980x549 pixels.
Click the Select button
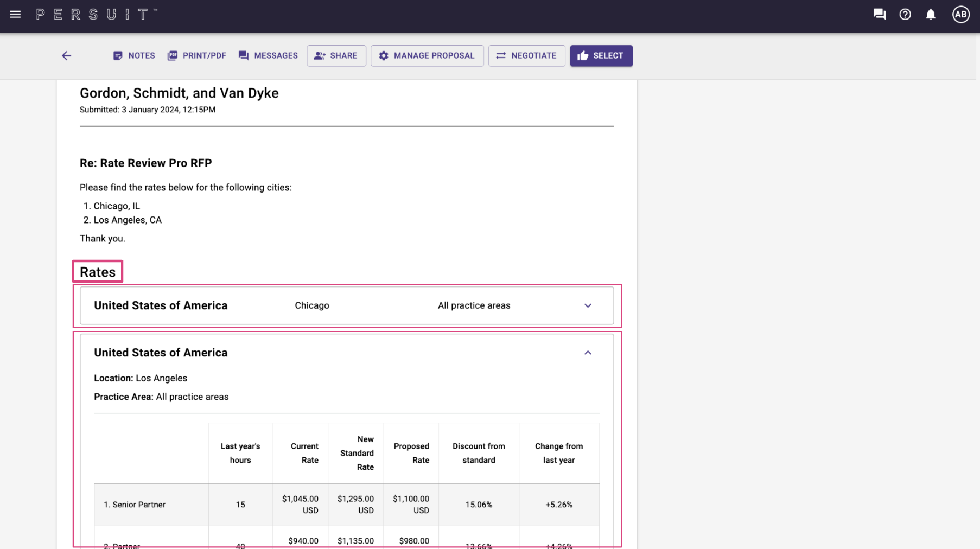[x=601, y=56]
